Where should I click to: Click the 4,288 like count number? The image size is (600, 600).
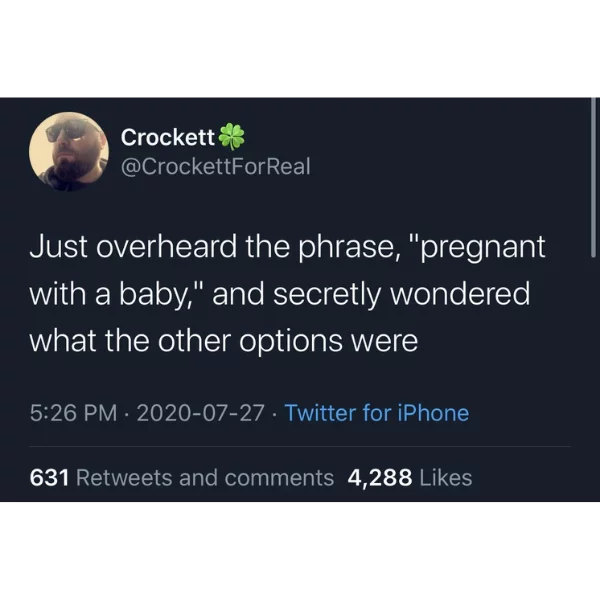(x=380, y=478)
